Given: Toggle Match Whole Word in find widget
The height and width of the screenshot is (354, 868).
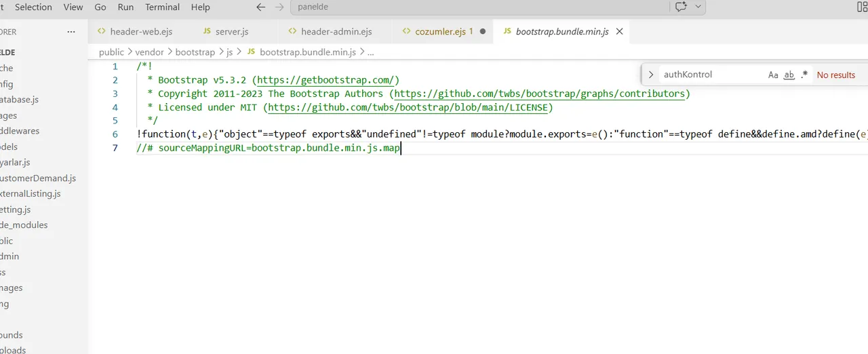Looking at the screenshot, I should click(789, 75).
